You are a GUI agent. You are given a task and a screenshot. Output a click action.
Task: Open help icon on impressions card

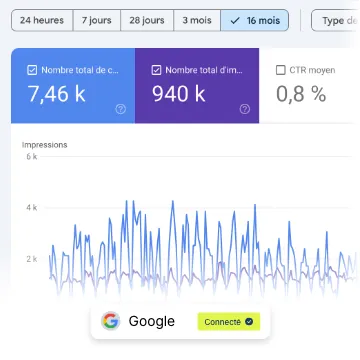(x=245, y=109)
